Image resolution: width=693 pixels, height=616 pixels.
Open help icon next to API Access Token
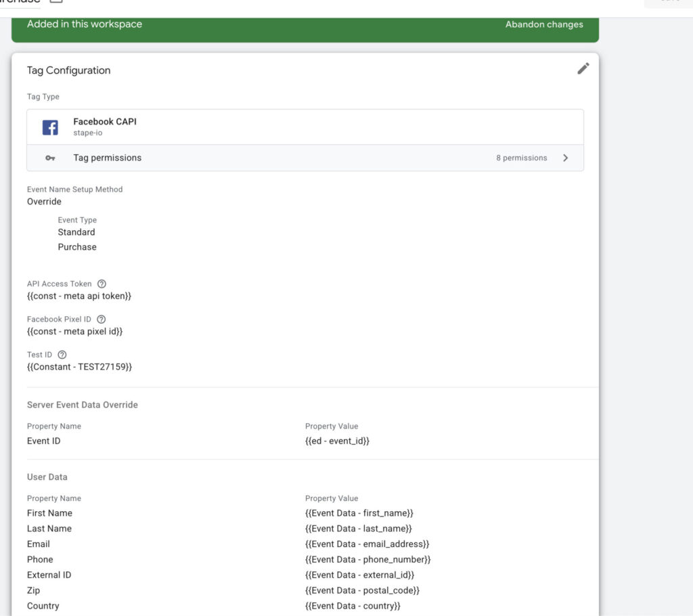coord(102,284)
